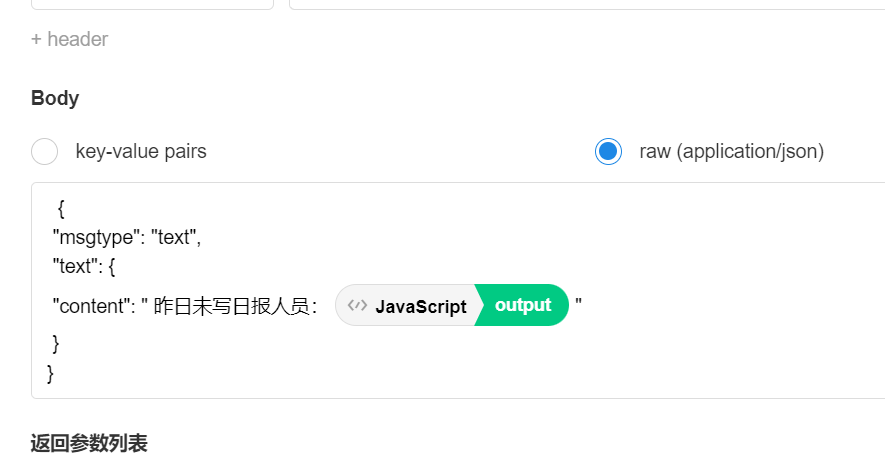Image resolution: width=885 pixels, height=455 pixels.
Task: Click the "msgtype": "text" line
Action: pos(127,238)
